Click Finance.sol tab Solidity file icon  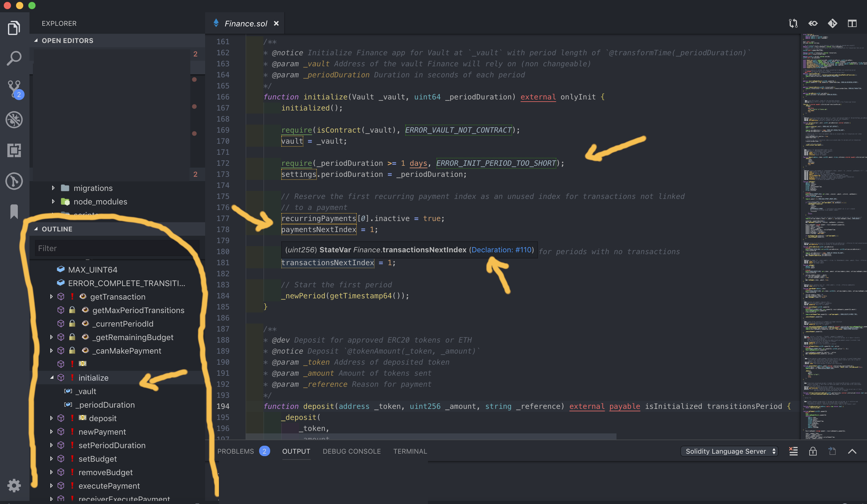216,23
